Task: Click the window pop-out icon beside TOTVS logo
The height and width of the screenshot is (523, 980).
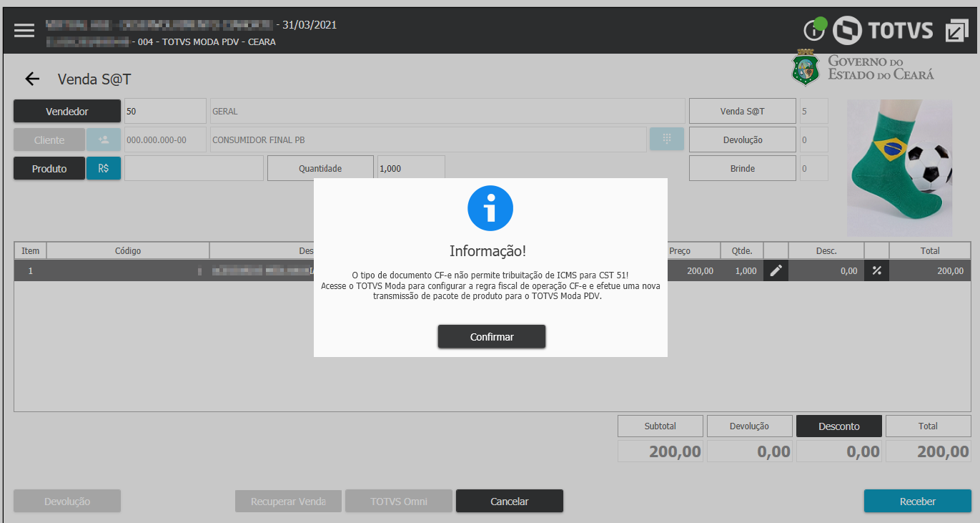Action: point(956,30)
